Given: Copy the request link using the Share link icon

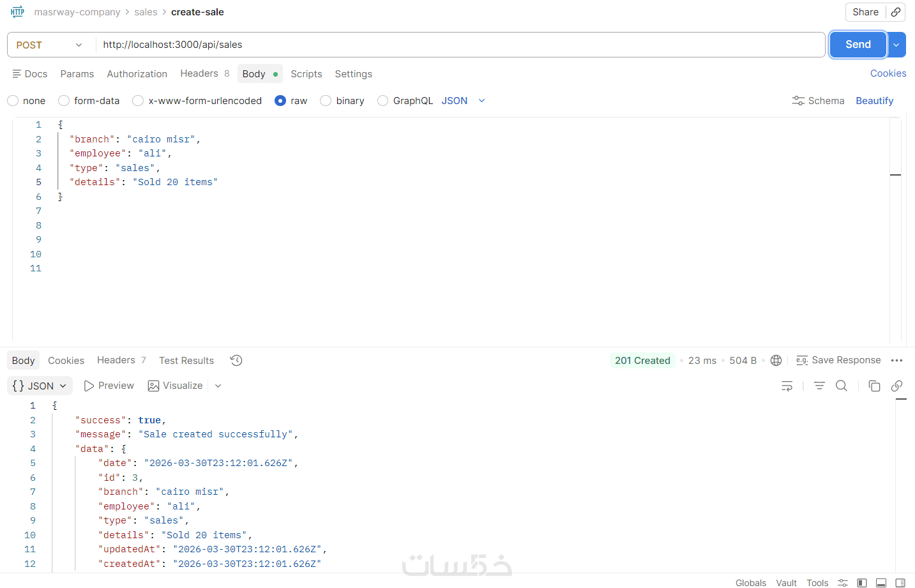Looking at the screenshot, I should 896,12.
